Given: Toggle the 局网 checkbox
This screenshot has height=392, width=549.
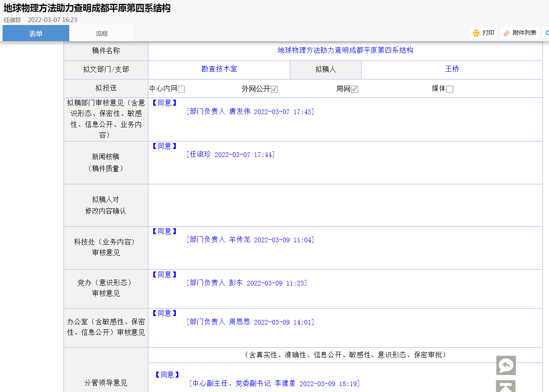Looking at the screenshot, I should (355, 89).
